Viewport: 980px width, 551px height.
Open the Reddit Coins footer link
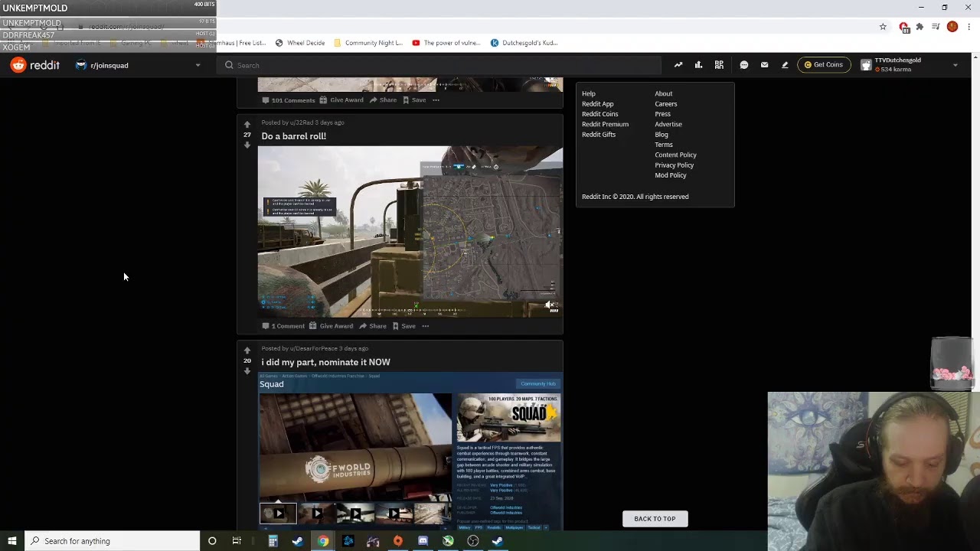click(599, 114)
